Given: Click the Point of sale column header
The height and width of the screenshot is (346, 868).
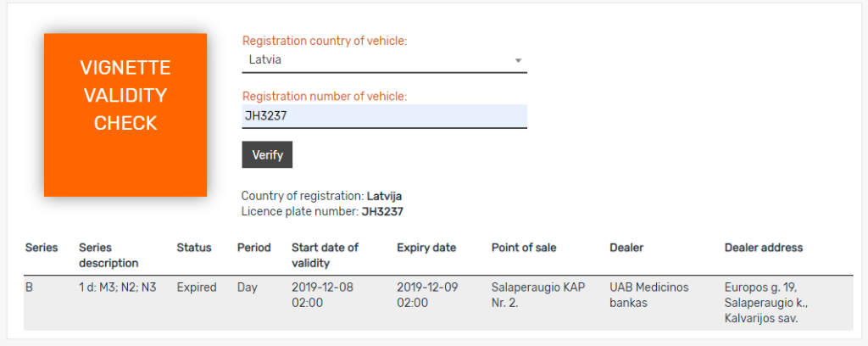Looking at the screenshot, I should (x=524, y=248).
